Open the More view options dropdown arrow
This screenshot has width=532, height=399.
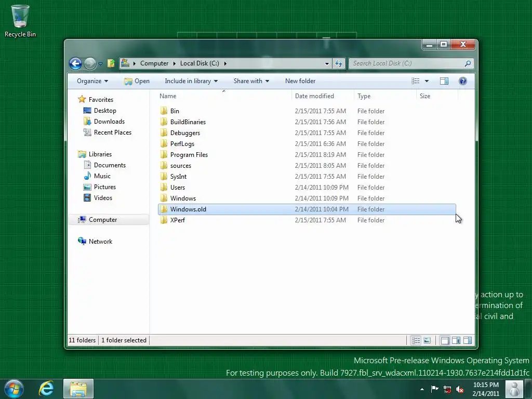click(x=427, y=81)
